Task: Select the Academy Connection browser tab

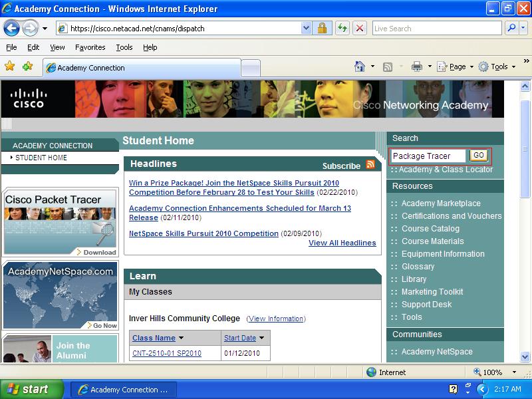Action: coord(142,68)
